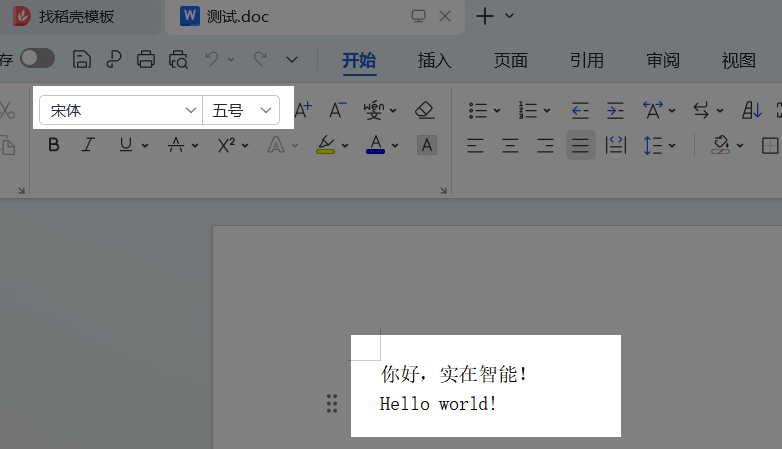Image resolution: width=782 pixels, height=449 pixels.
Task: Expand the underline style dropdown arrow
Action: coord(145,146)
